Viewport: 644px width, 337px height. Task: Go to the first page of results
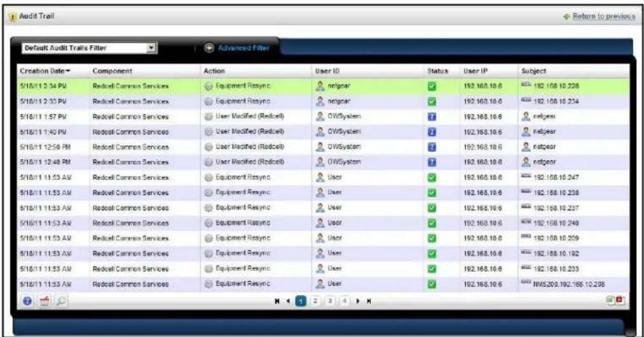click(x=277, y=301)
